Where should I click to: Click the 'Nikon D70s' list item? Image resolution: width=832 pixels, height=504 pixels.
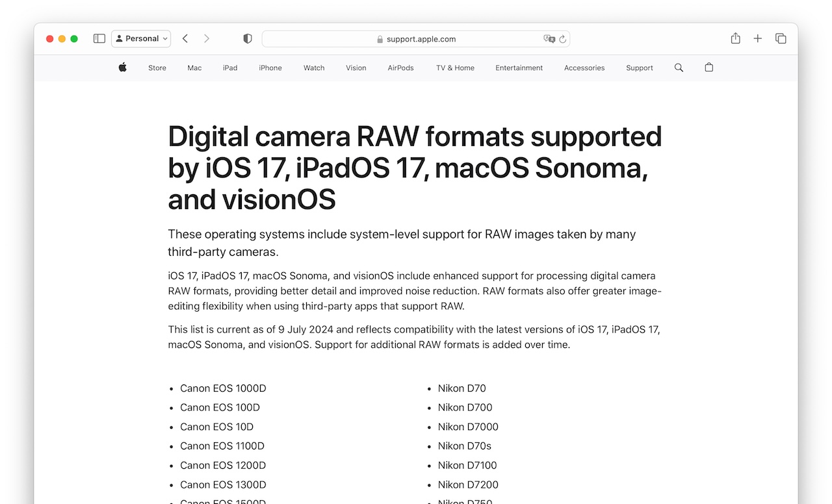pyautogui.click(x=464, y=446)
